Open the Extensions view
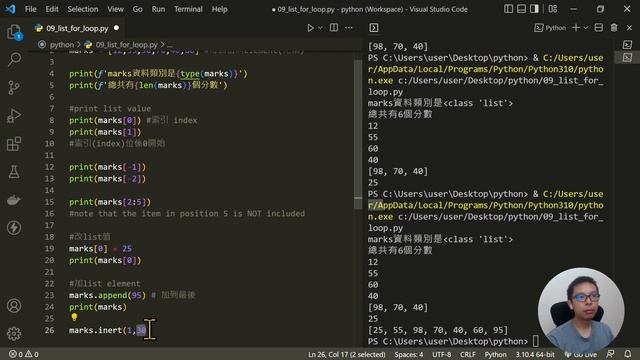 click(14, 144)
